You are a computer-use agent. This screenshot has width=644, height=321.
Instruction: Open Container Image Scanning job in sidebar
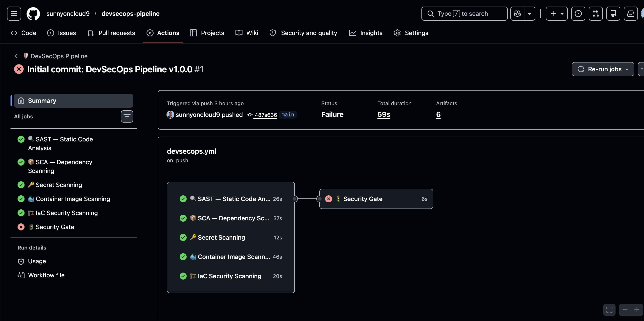74,199
